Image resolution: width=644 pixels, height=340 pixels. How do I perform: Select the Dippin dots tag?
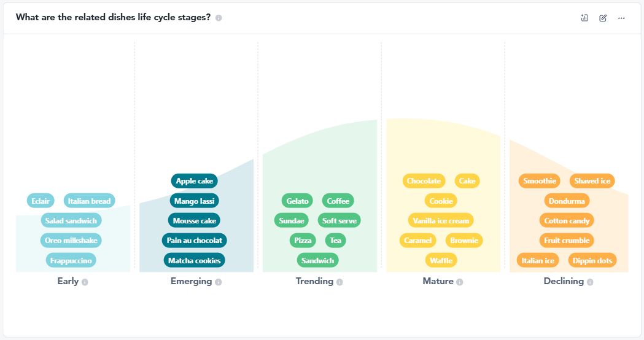click(592, 261)
